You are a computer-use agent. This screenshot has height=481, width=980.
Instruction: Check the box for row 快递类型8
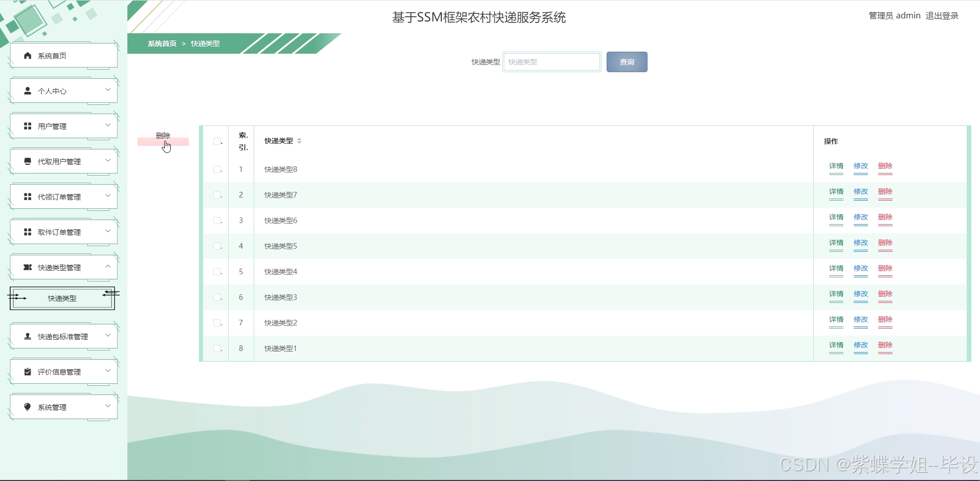click(x=217, y=169)
